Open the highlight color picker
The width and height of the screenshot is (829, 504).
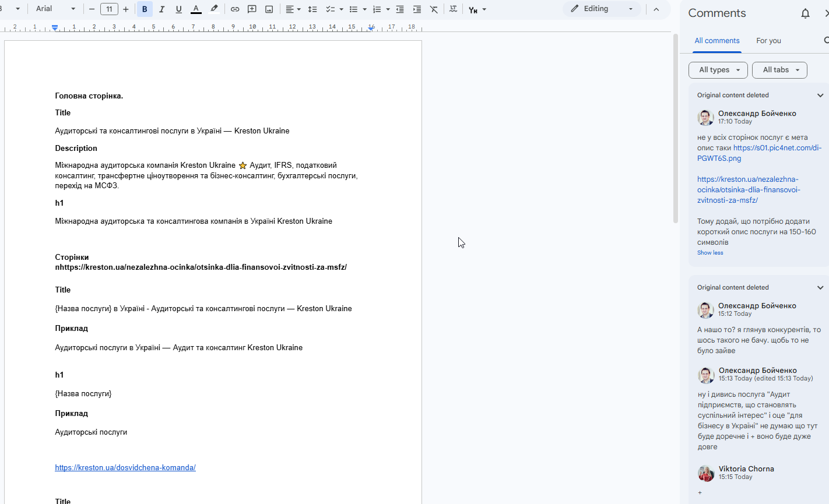coord(214,9)
